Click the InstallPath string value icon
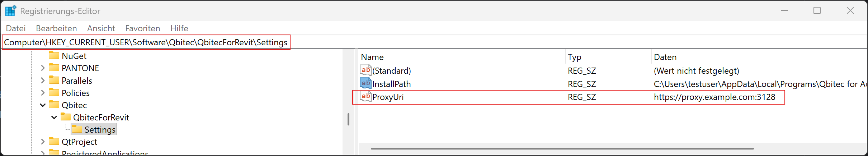868x156 pixels. tap(365, 84)
